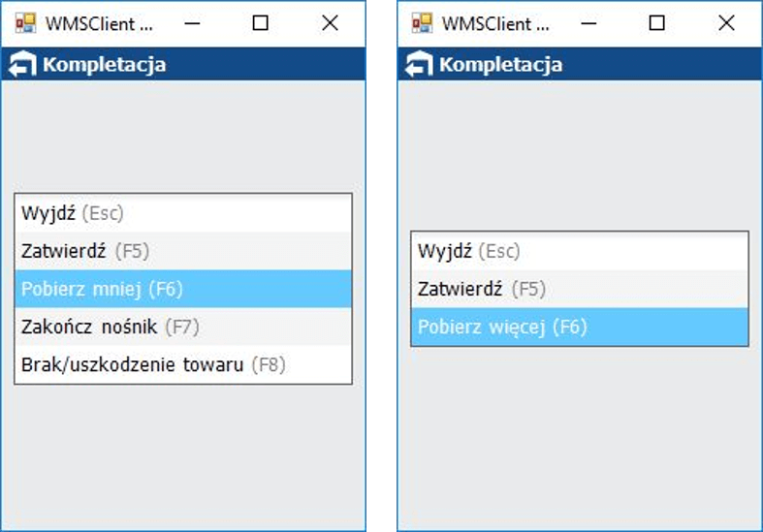Maximize the window showing Pobierz więcej
Image resolution: width=763 pixels, height=532 pixels.
(x=656, y=23)
